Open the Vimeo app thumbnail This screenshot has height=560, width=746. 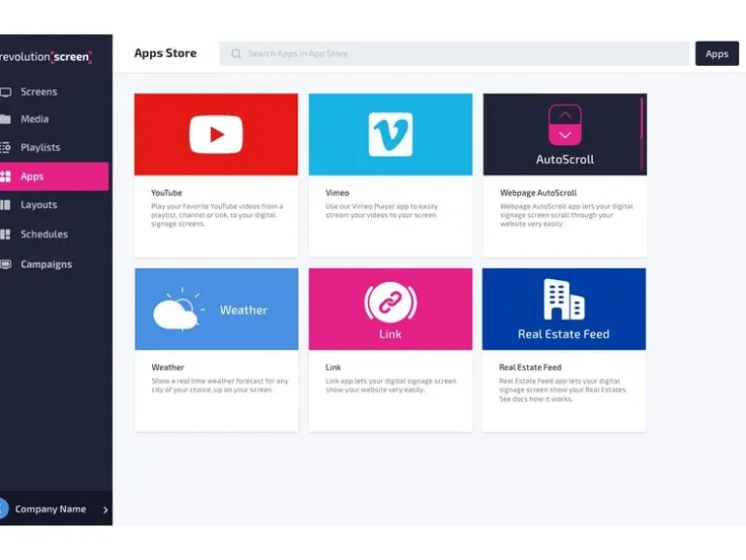pyautogui.click(x=390, y=134)
